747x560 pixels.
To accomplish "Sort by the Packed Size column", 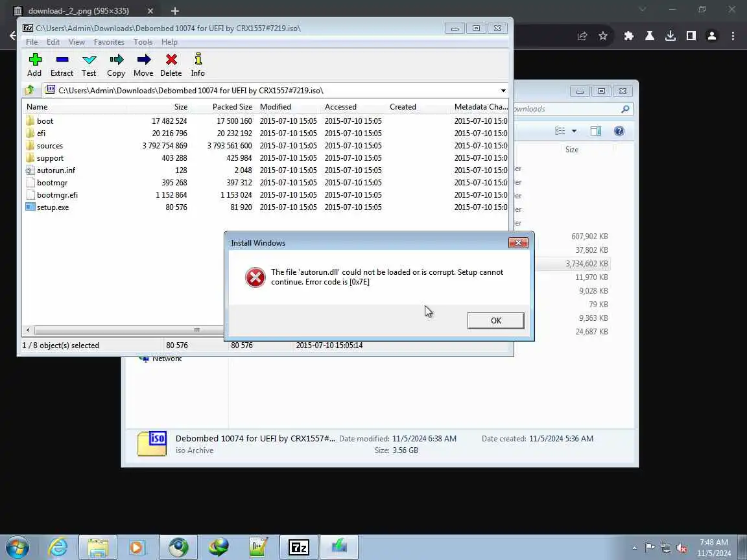I will pyautogui.click(x=224, y=107).
